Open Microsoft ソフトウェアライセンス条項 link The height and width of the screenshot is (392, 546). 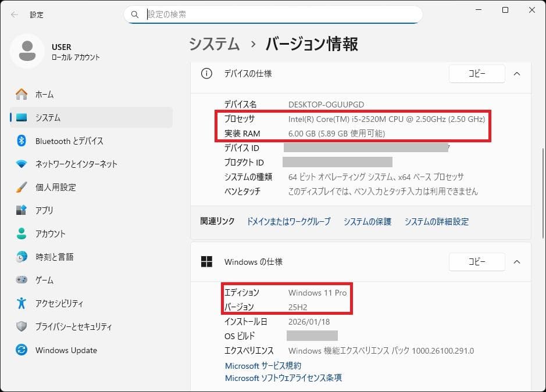pos(283,377)
